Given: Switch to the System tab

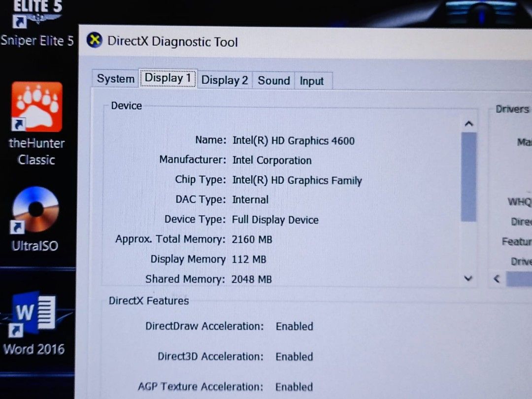Looking at the screenshot, I should click(x=115, y=79).
